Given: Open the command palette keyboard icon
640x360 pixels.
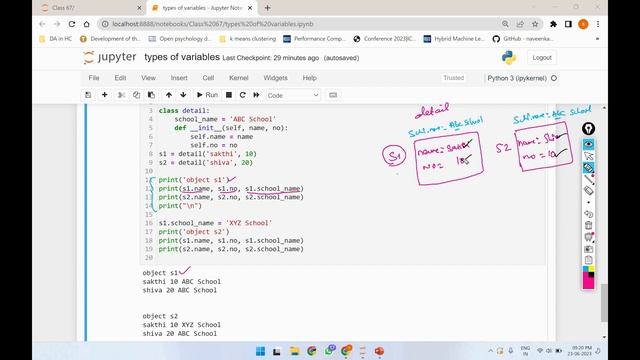Looking at the screenshot, I should click(x=333, y=95).
